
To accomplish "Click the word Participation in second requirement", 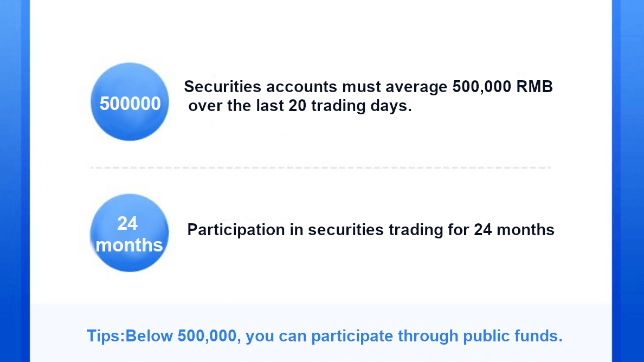I will click(236, 230).
